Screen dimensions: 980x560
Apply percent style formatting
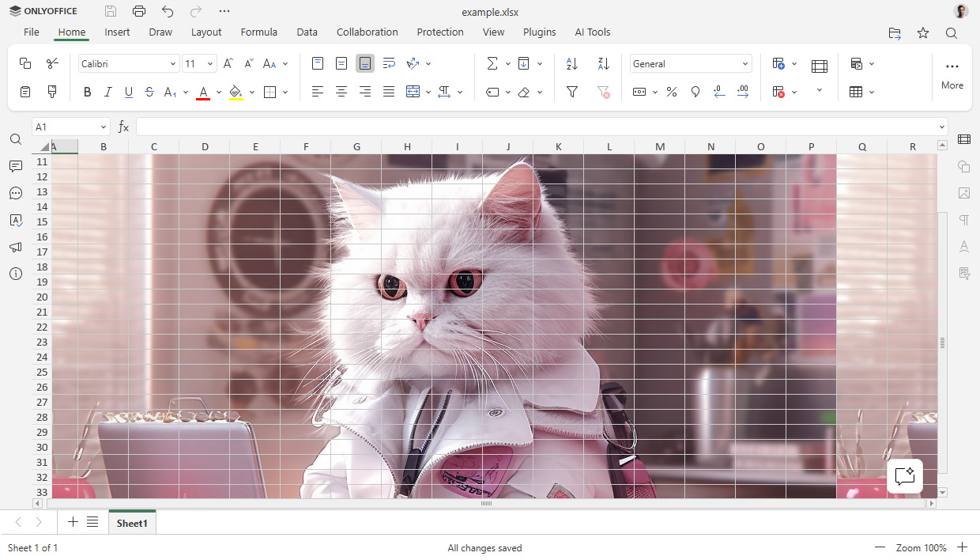click(672, 92)
